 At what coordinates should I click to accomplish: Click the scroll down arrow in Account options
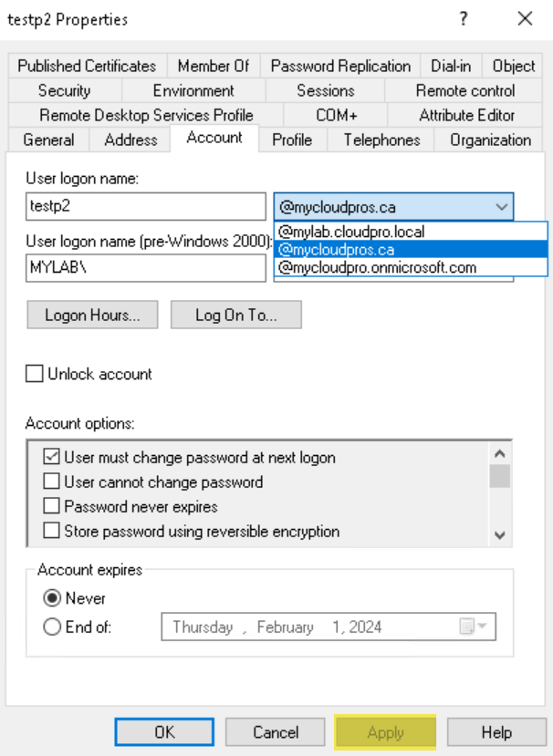click(x=500, y=534)
